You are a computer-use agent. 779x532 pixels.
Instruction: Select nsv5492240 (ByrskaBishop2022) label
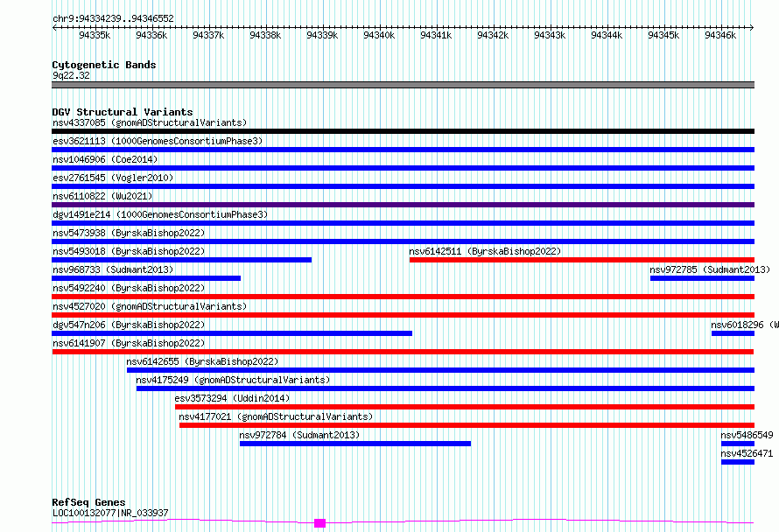click(129, 288)
